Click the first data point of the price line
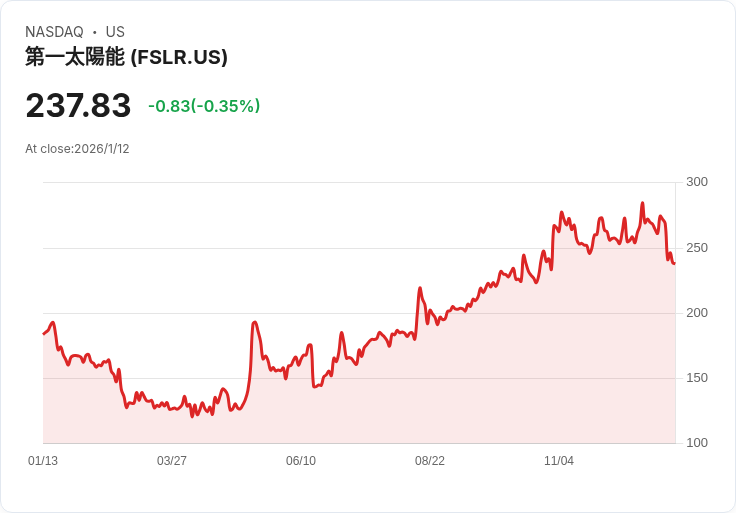Viewport: 736px width, 513px height. click(x=44, y=333)
